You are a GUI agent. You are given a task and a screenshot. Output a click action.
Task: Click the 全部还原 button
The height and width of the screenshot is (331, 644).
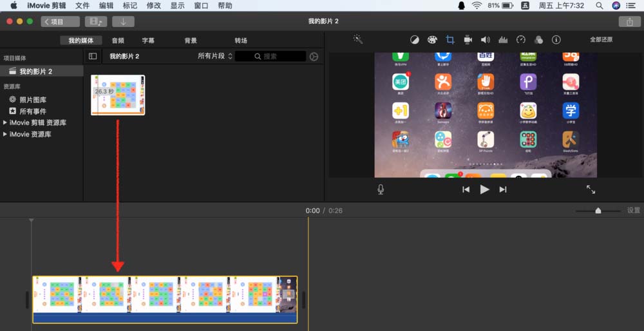601,40
